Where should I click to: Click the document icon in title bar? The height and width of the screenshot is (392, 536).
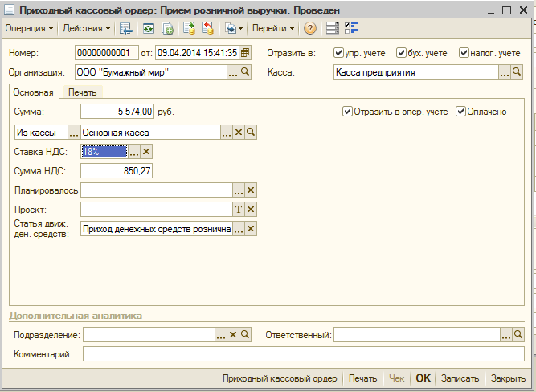[9, 10]
